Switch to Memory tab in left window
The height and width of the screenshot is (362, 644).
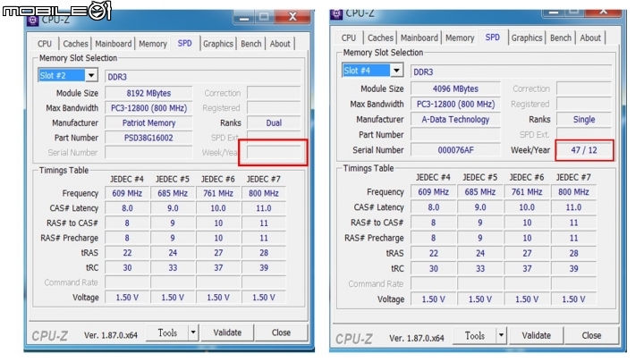(153, 44)
